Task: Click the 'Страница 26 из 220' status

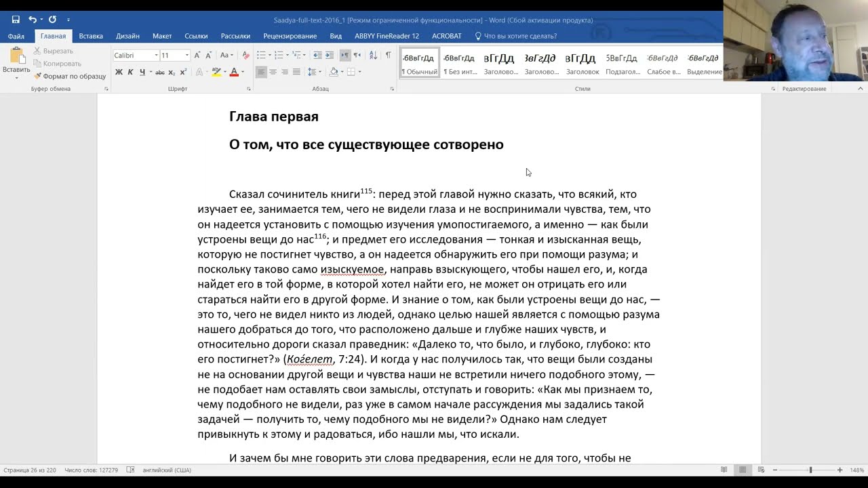Action: pyautogui.click(x=30, y=470)
